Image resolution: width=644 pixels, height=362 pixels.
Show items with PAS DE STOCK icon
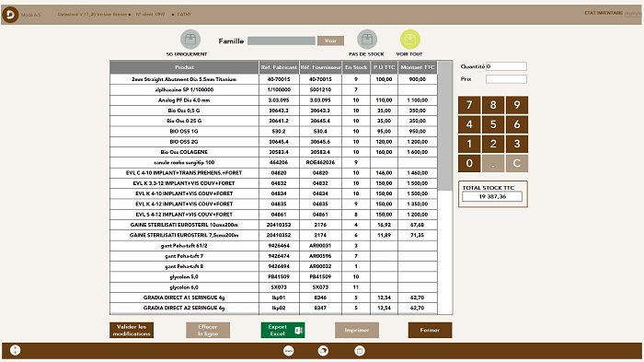pos(367,40)
